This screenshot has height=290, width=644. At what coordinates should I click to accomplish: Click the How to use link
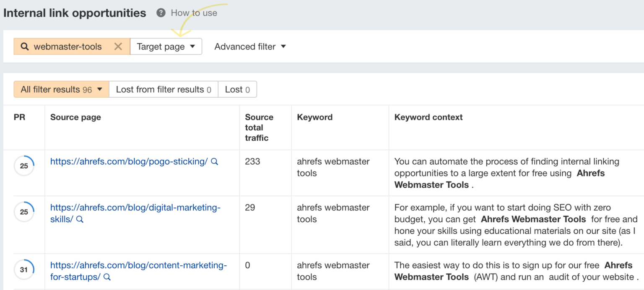[193, 13]
